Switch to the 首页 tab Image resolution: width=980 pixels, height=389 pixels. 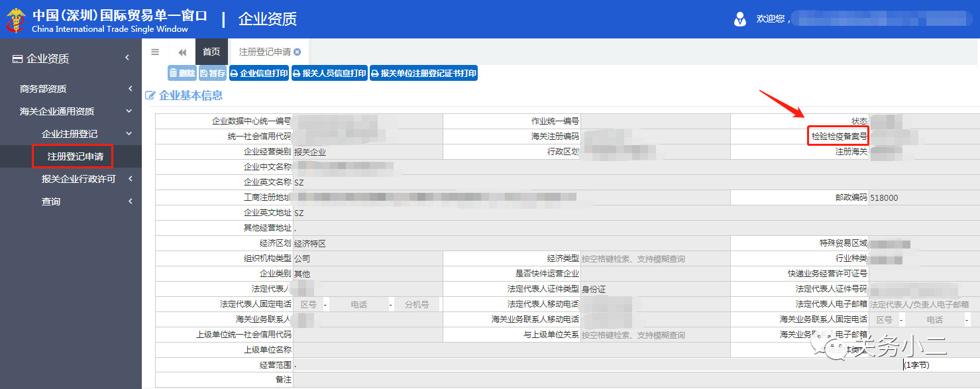(x=211, y=52)
